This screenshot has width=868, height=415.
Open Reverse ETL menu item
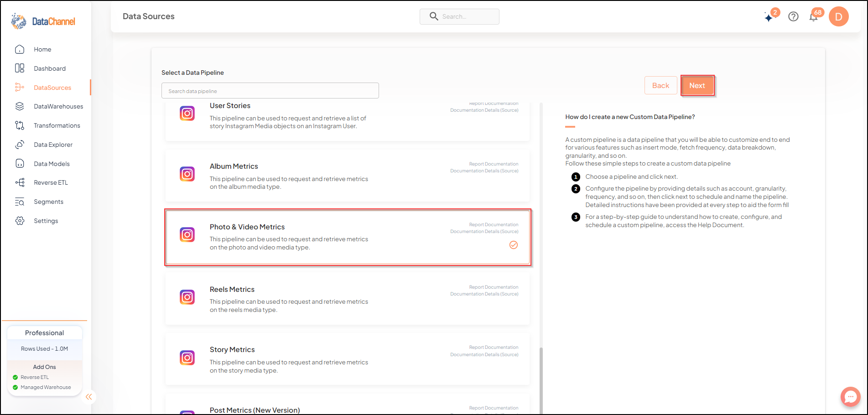coord(51,182)
